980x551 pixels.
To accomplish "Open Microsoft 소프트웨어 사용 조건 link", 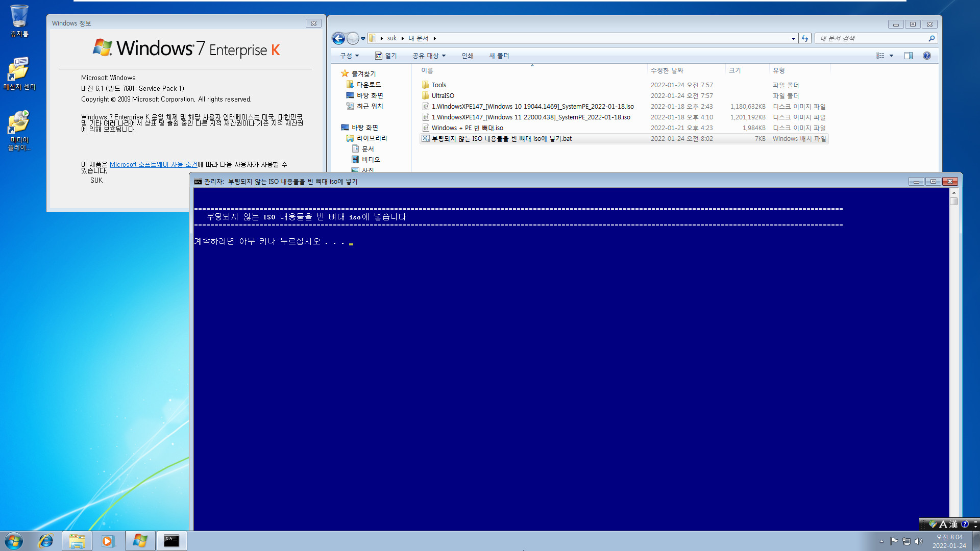I will tap(153, 164).
